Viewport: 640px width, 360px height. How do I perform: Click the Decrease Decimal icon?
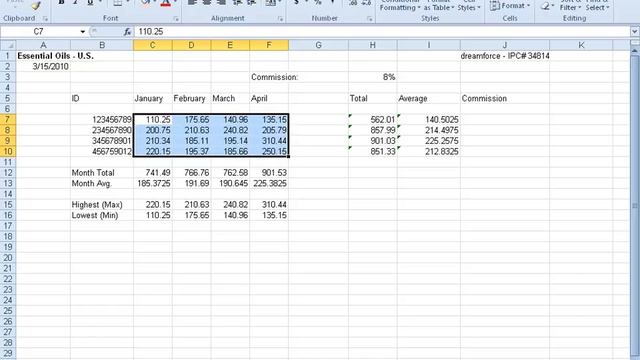pyautogui.click(x=366, y=3)
